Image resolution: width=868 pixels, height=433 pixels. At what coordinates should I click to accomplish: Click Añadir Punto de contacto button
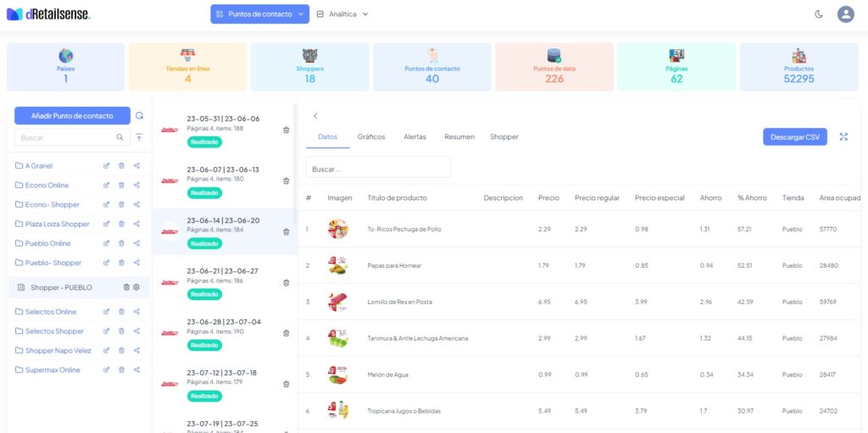73,116
